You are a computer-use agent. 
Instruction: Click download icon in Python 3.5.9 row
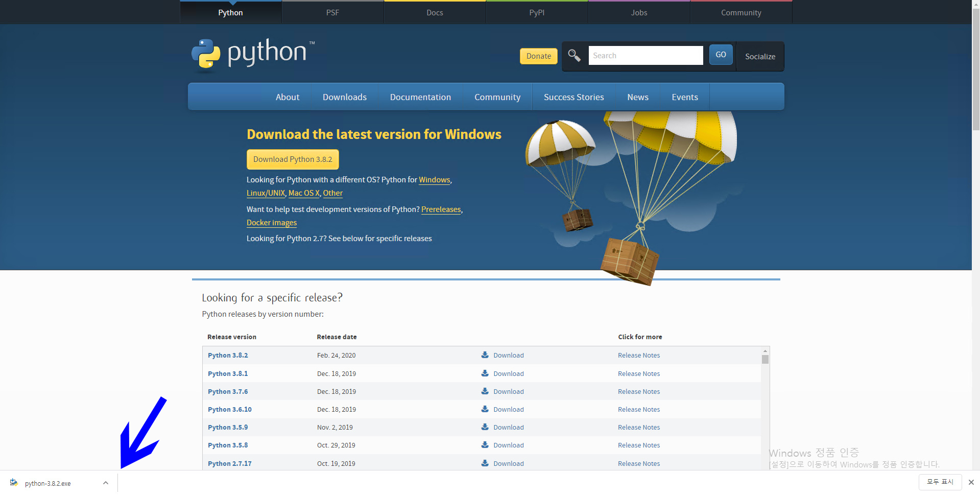[485, 427]
